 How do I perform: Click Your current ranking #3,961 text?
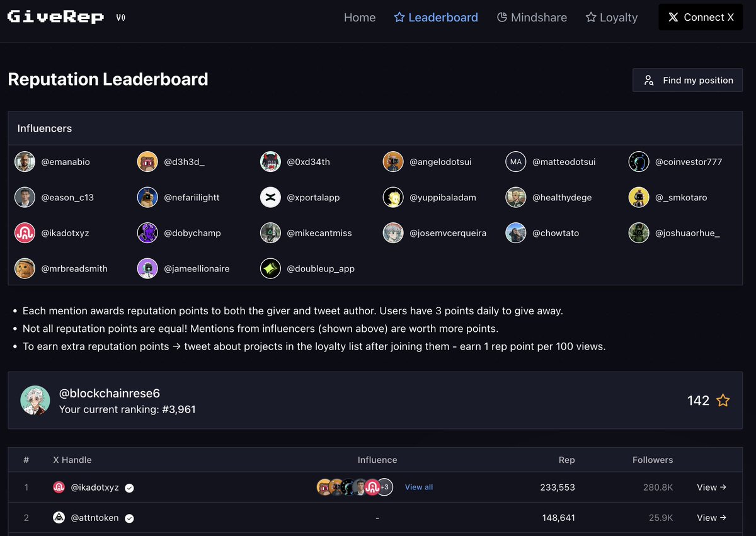click(x=127, y=409)
